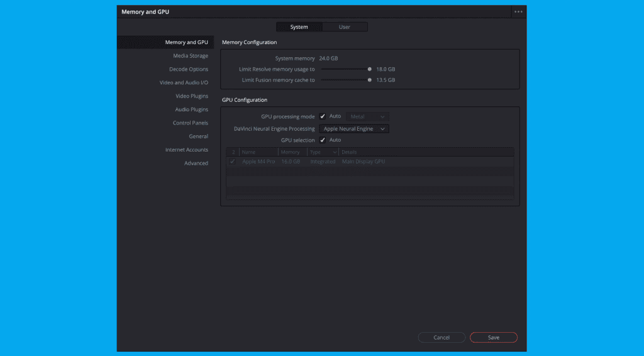Select Video and Audio I/O category
The width and height of the screenshot is (644, 356).
click(x=184, y=82)
